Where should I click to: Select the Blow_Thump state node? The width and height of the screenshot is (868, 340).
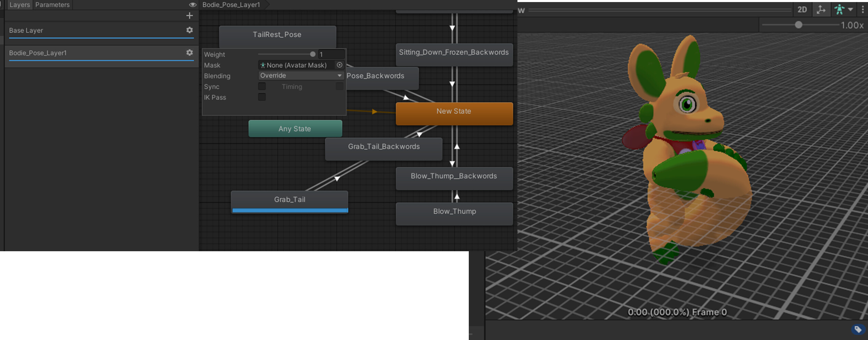tap(454, 214)
